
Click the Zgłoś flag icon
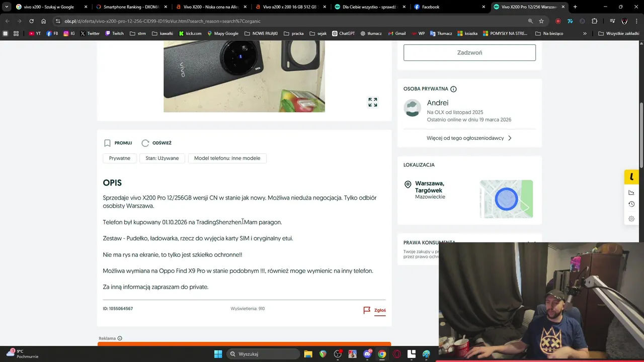tap(367, 310)
